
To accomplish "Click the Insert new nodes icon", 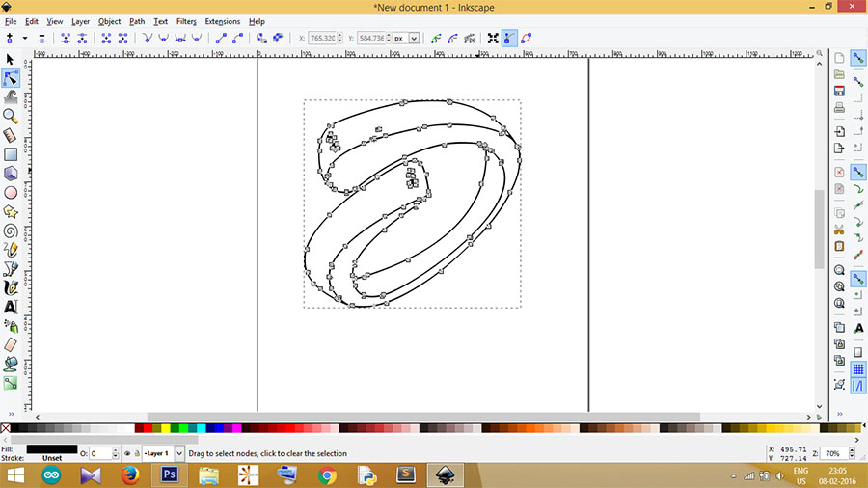I will point(10,39).
